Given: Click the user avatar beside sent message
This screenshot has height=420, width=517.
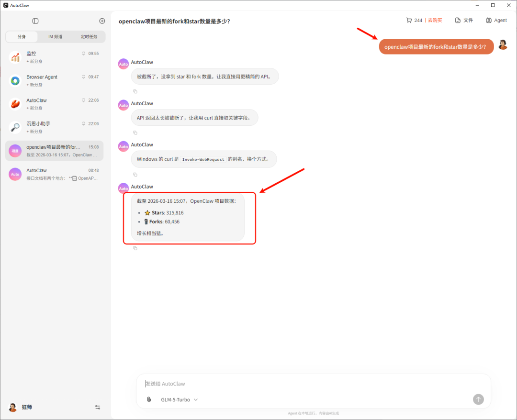Looking at the screenshot, I should tap(503, 45).
